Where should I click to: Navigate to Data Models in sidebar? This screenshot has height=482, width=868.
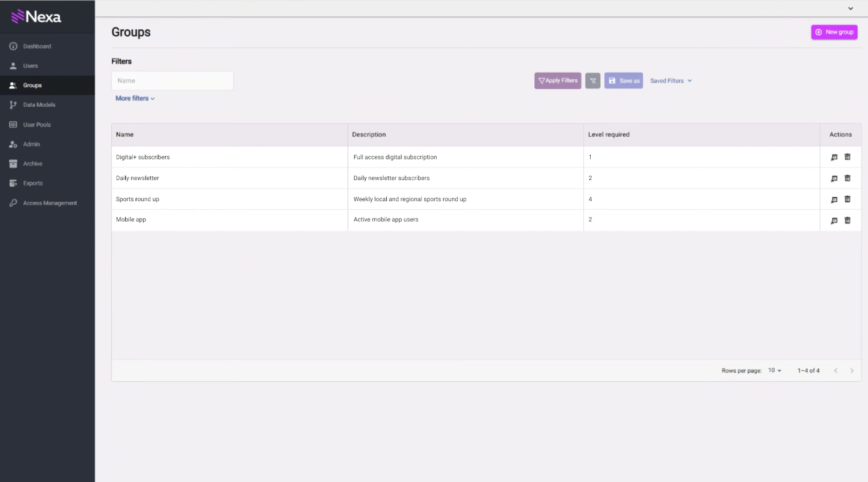pos(39,105)
